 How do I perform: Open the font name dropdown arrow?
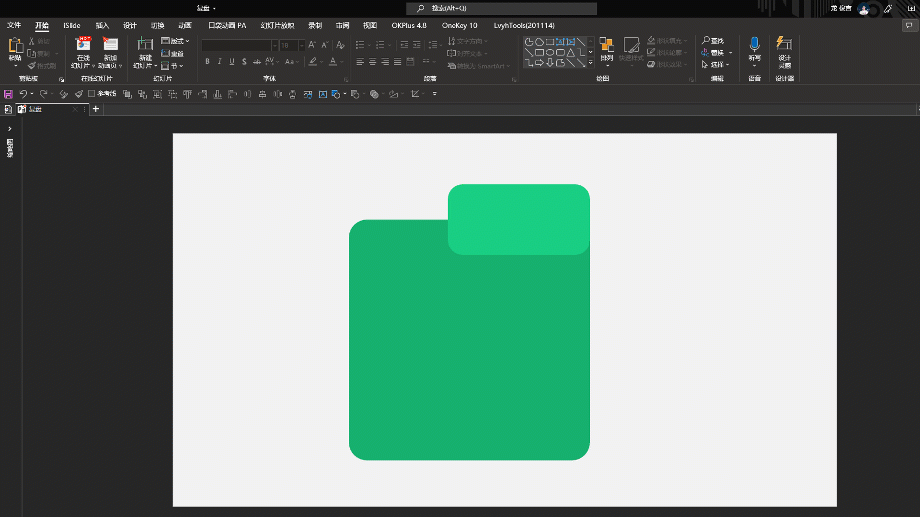pyautogui.click(x=275, y=45)
